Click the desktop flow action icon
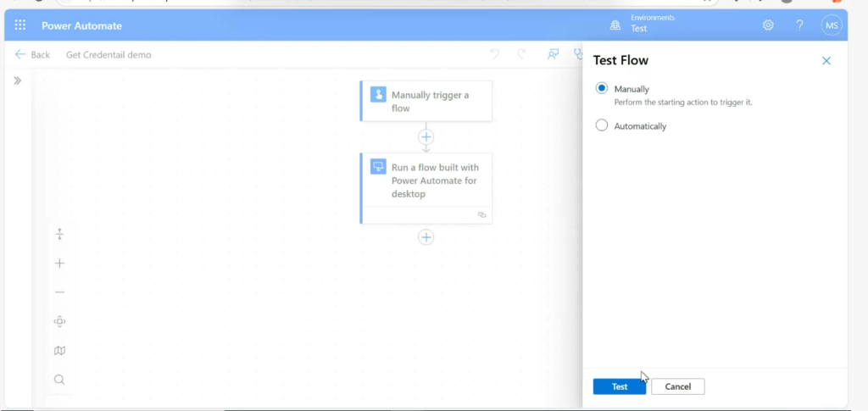 pos(378,166)
